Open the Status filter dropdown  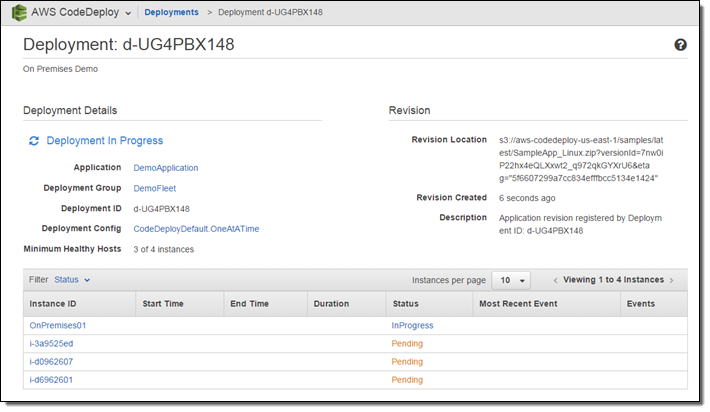(x=72, y=280)
